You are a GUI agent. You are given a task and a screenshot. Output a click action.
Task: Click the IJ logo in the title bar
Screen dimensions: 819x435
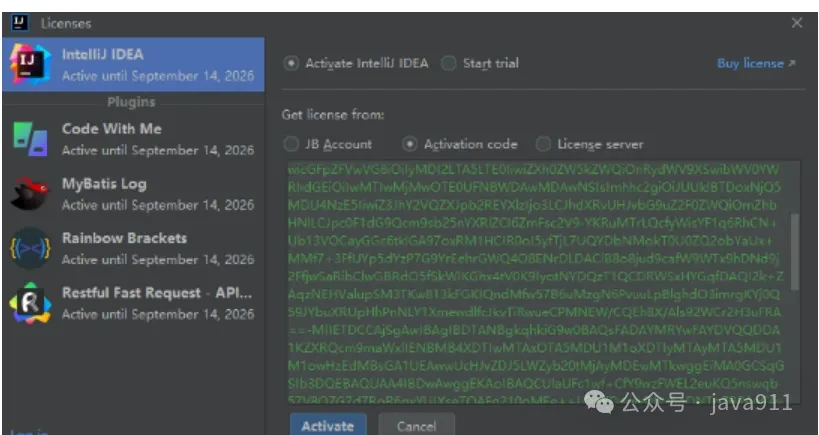click(19, 22)
